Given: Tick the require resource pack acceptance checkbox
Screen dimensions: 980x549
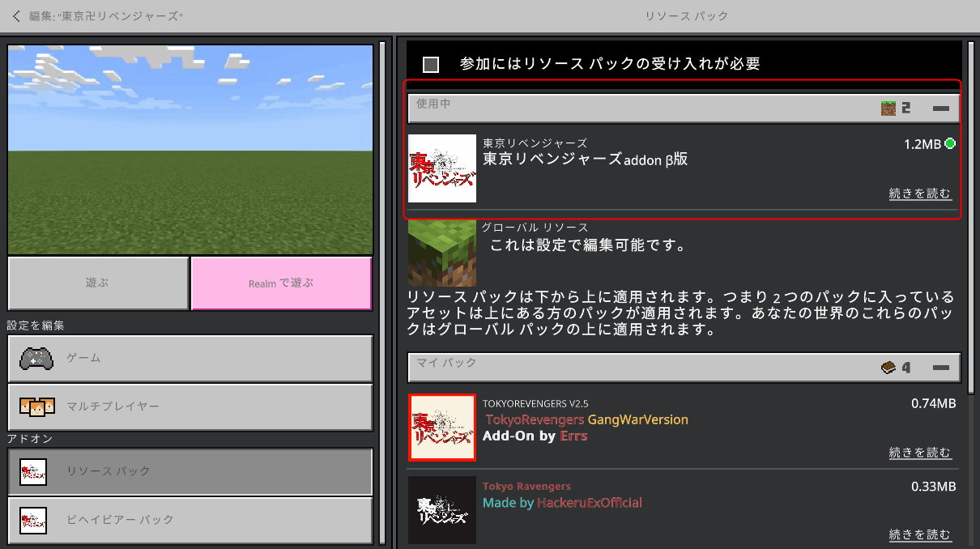Looking at the screenshot, I should (431, 64).
